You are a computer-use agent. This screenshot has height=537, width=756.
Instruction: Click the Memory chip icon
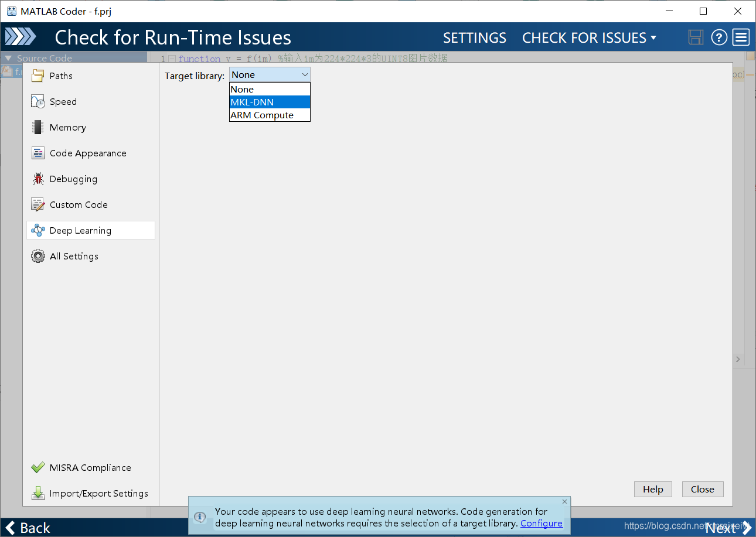point(38,127)
